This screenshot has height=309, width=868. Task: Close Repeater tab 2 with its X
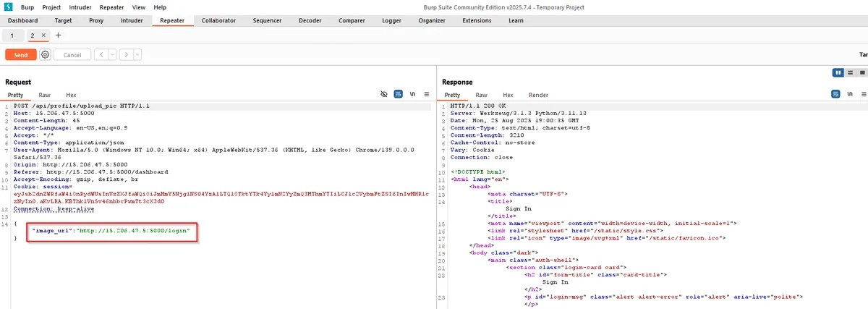point(43,35)
